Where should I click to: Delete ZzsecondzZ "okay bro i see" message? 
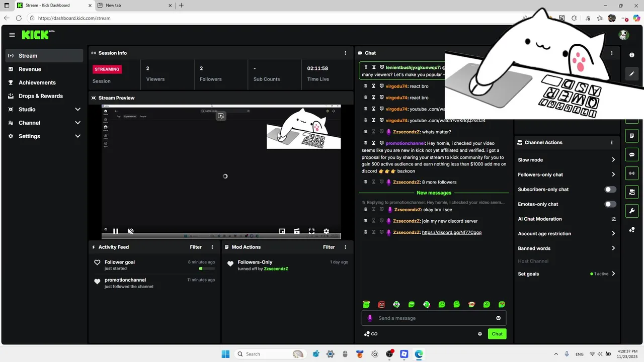tap(366, 209)
